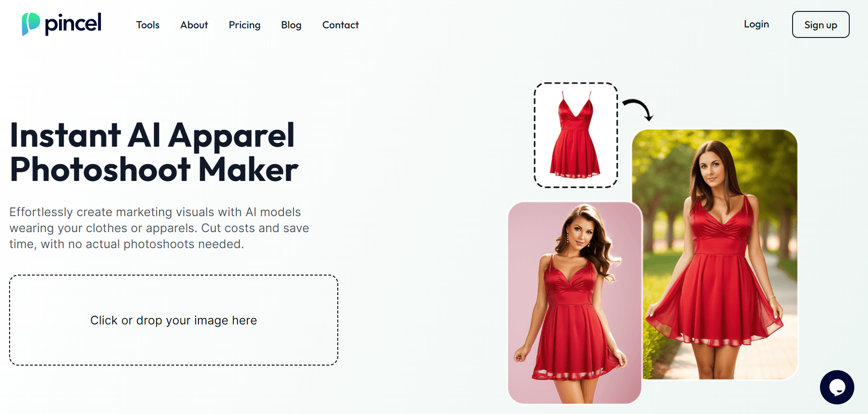Click the Sign up button
Image resolution: width=868 pixels, height=414 pixels.
tap(820, 25)
